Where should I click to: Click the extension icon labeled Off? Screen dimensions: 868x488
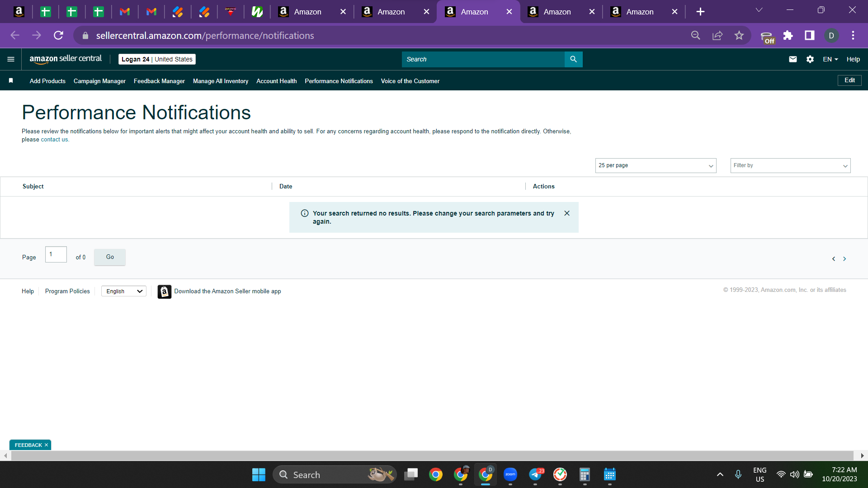(x=767, y=37)
